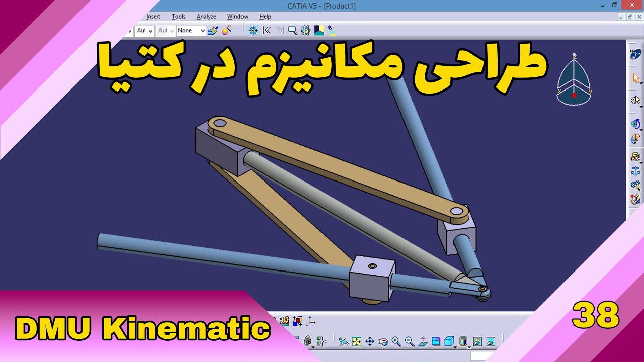Click the icon right of the magnifier
The image size is (644, 362).
pos(305,31)
